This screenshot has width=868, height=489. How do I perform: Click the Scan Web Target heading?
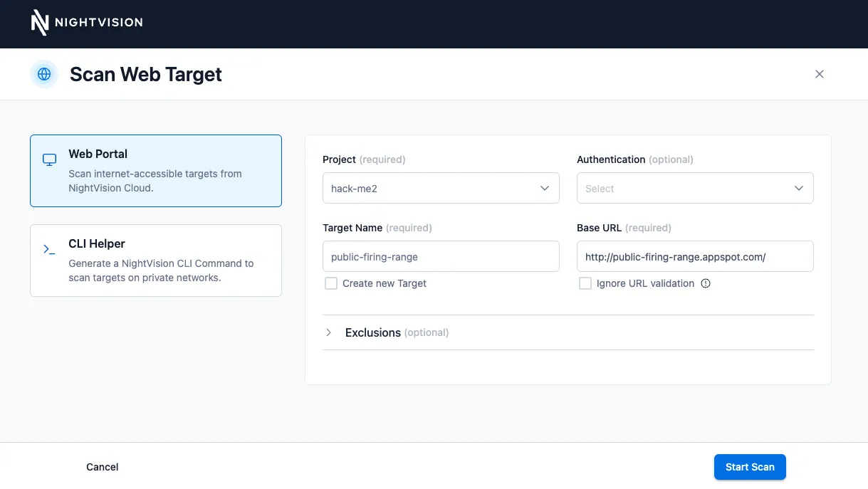(x=146, y=74)
